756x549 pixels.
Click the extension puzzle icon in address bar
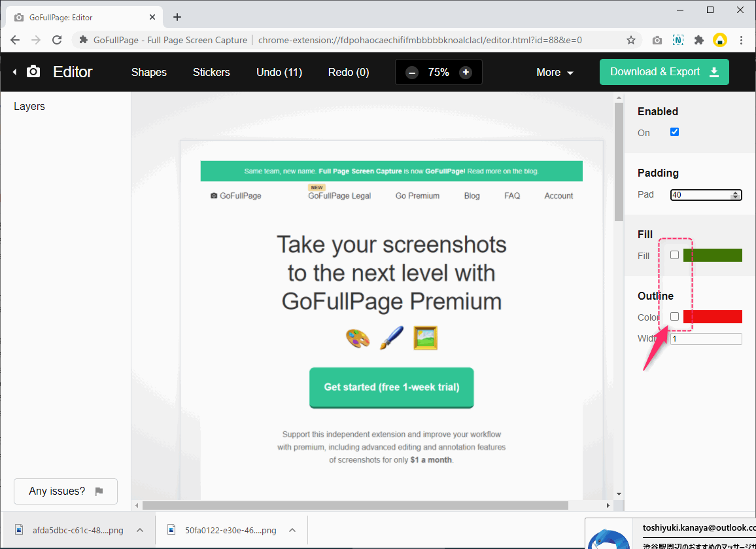(x=84, y=40)
